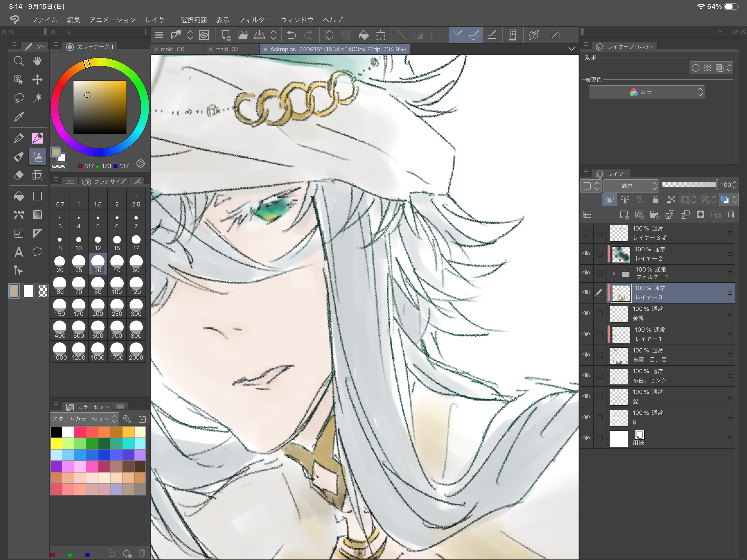Select the Text tool
The height and width of the screenshot is (560, 747).
click(x=19, y=252)
